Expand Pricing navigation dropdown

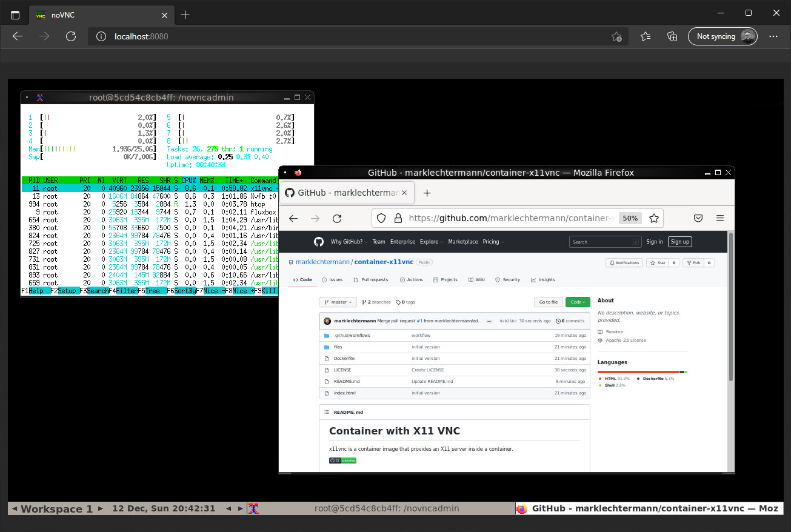click(x=493, y=242)
